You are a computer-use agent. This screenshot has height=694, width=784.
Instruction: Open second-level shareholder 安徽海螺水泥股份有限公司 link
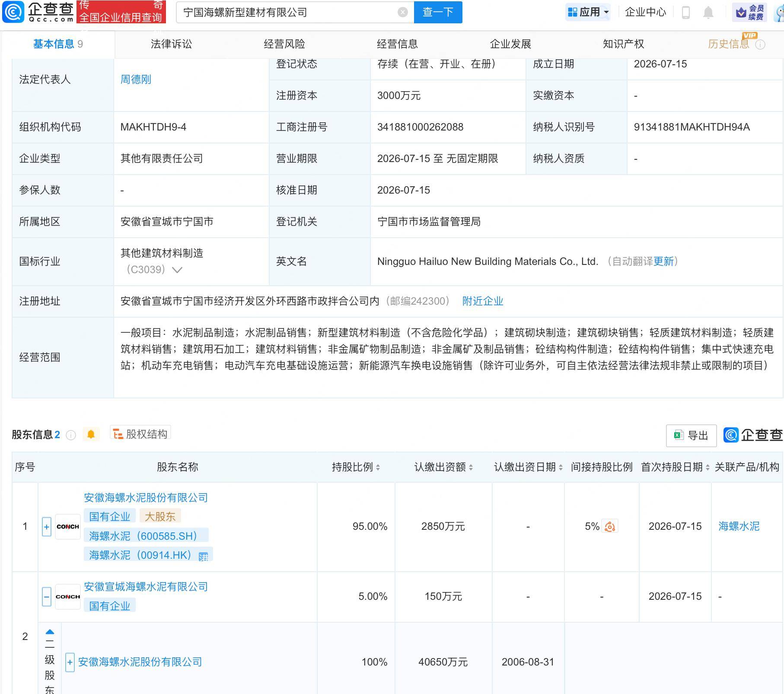(140, 662)
